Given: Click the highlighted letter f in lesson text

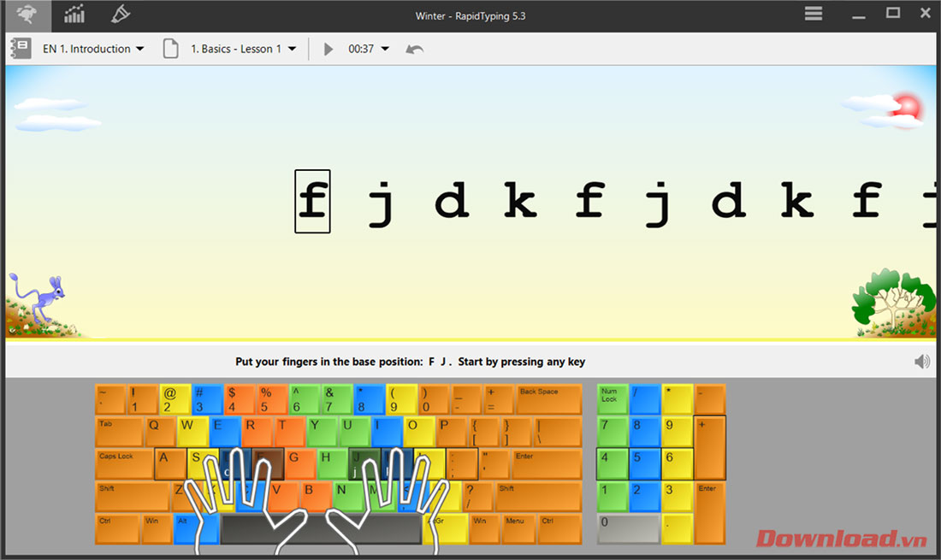Looking at the screenshot, I should click(x=313, y=201).
